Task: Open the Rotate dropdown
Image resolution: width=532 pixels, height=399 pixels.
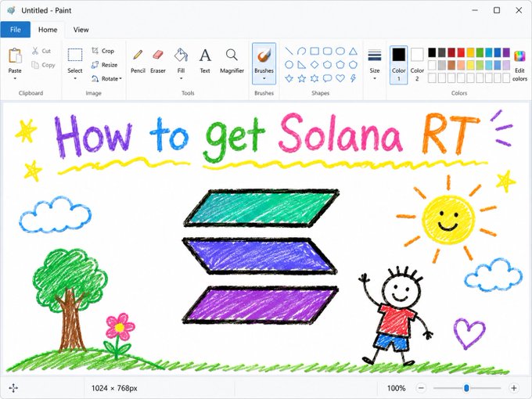Action: (106, 79)
